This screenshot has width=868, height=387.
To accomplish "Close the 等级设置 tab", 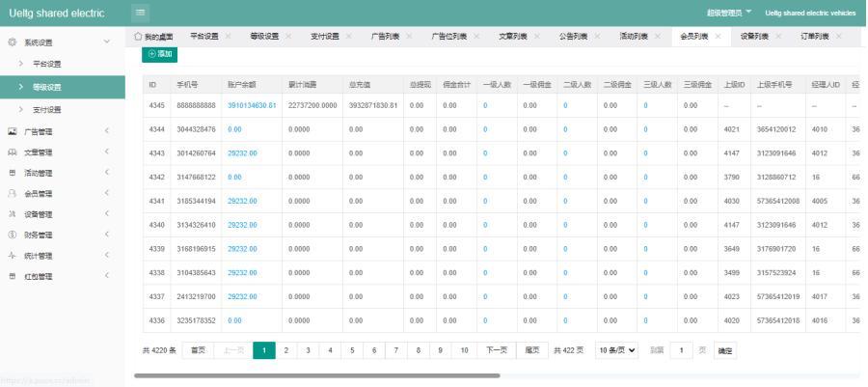I will click(288, 37).
